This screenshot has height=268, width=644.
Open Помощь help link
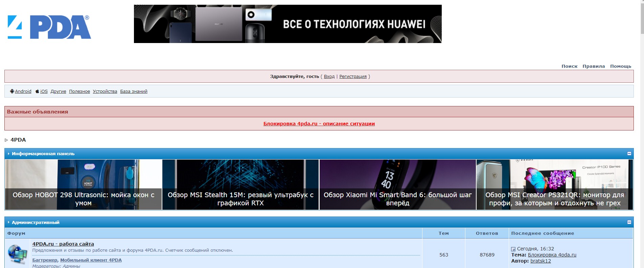pos(621,66)
